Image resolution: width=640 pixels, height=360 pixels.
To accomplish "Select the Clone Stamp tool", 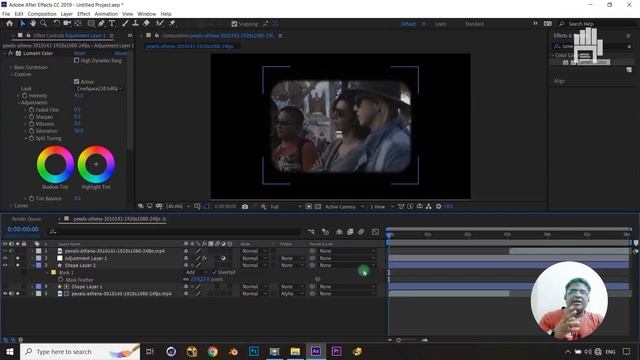I will coord(136,24).
